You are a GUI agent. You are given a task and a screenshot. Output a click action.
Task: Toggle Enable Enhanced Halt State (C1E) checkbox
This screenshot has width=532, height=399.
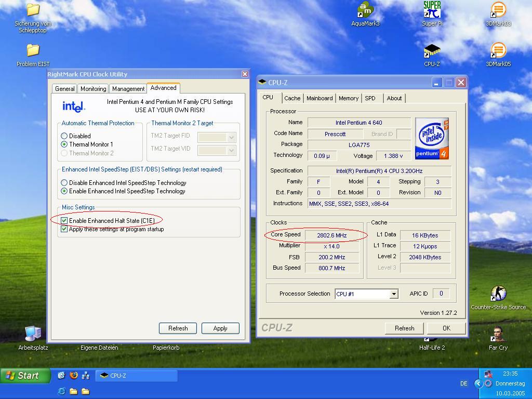(64, 220)
